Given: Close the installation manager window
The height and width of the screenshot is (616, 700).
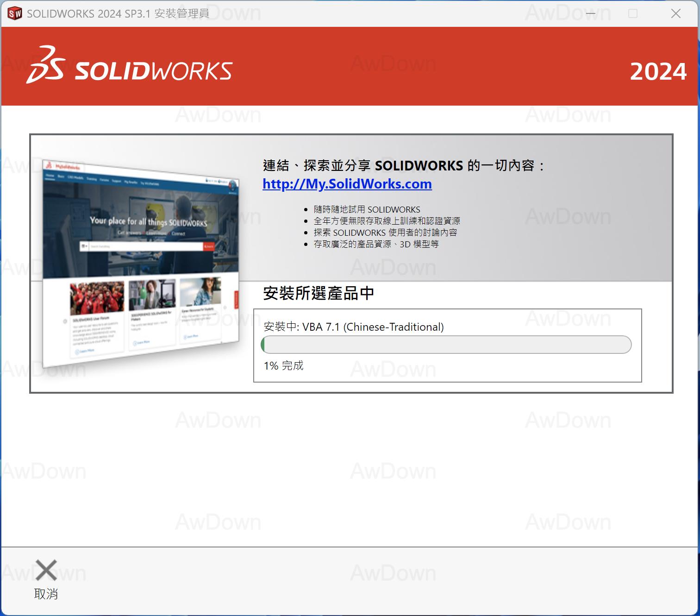Looking at the screenshot, I should tap(675, 13).
